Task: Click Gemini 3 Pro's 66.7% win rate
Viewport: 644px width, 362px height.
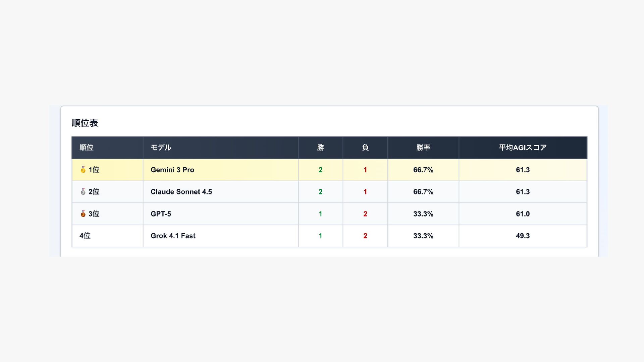Action: coord(423,170)
